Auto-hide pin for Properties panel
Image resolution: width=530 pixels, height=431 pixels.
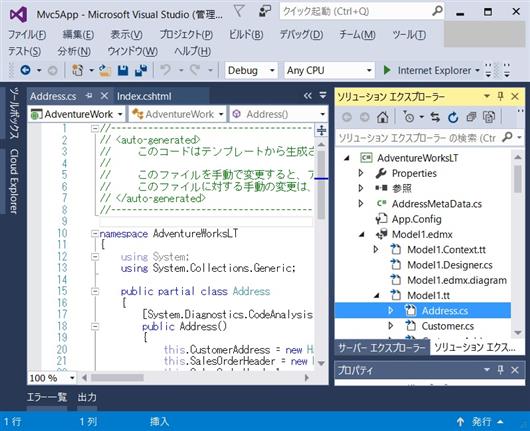(501, 370)
